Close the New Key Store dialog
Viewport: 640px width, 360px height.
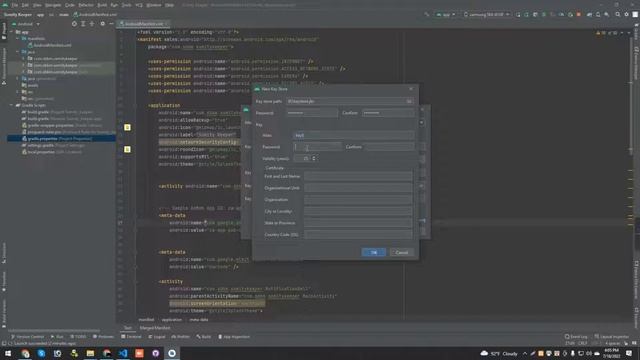coord(411,89)
